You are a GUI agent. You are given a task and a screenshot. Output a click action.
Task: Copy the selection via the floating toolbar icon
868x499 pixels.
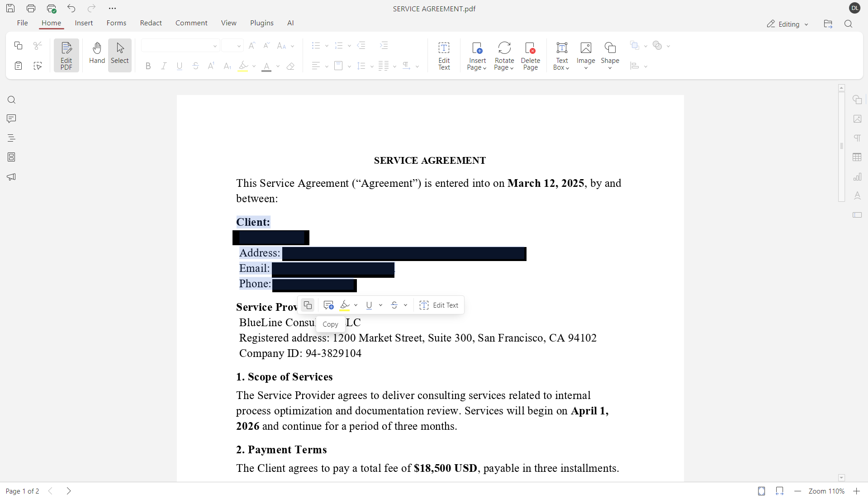(308, 305)
